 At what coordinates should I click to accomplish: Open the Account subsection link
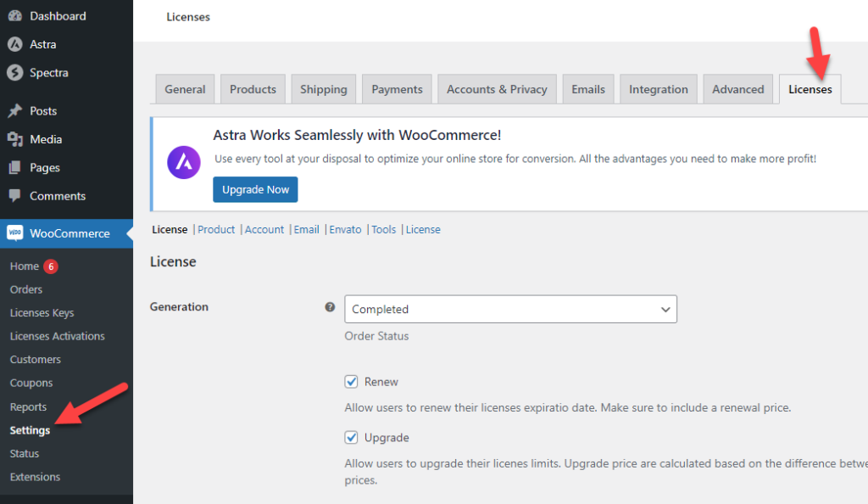(264, 229)
